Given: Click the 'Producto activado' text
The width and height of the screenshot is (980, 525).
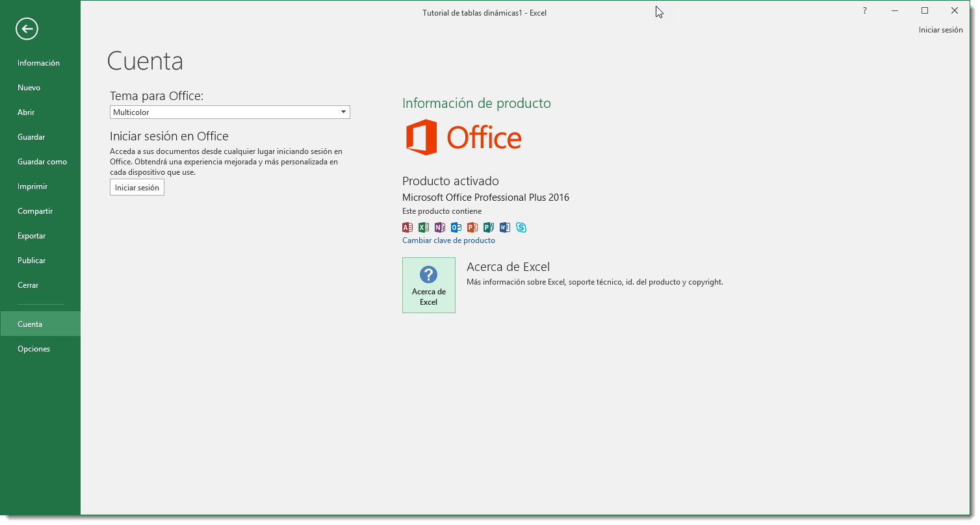Looking at the screenshot, I should point(450,181).
